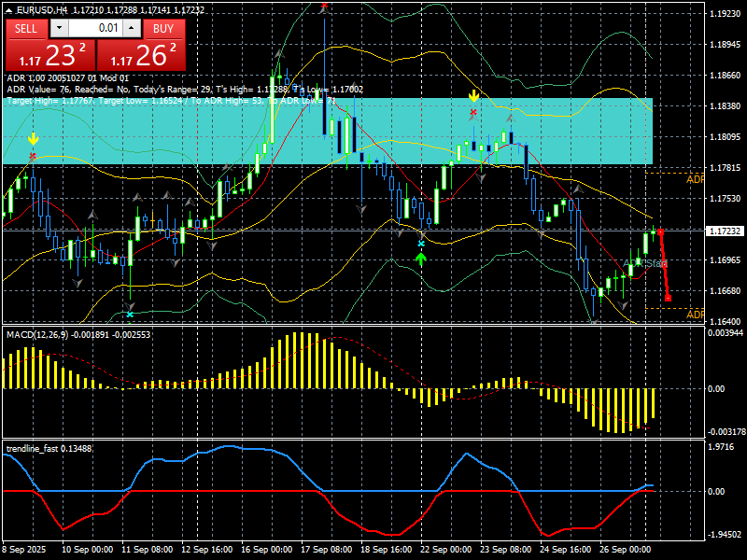The width and height of the screenshot is (747, 560).
Task: Click the '22 Sep 00:00' time label
Action: click(446, 549)
